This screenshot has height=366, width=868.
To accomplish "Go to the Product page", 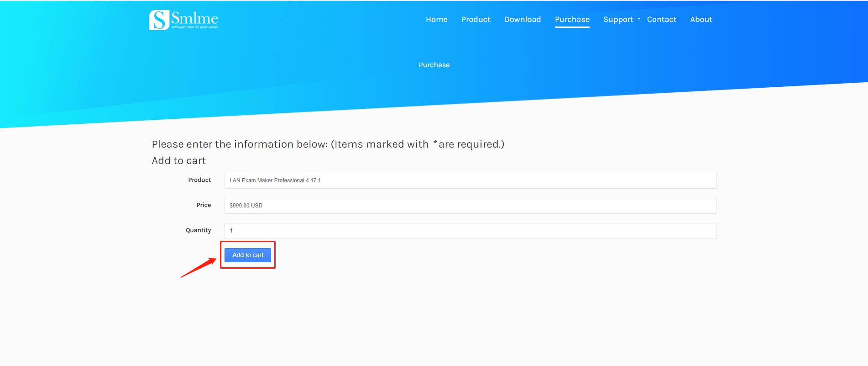I will [x=476, y=19].
